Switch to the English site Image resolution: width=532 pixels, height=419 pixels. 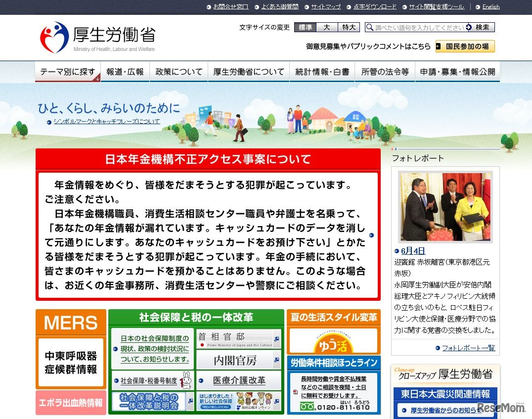point(491,6)
